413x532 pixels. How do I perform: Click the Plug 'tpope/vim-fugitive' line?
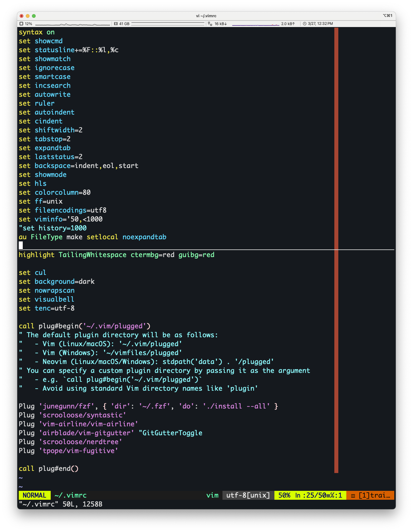(69, 451)
